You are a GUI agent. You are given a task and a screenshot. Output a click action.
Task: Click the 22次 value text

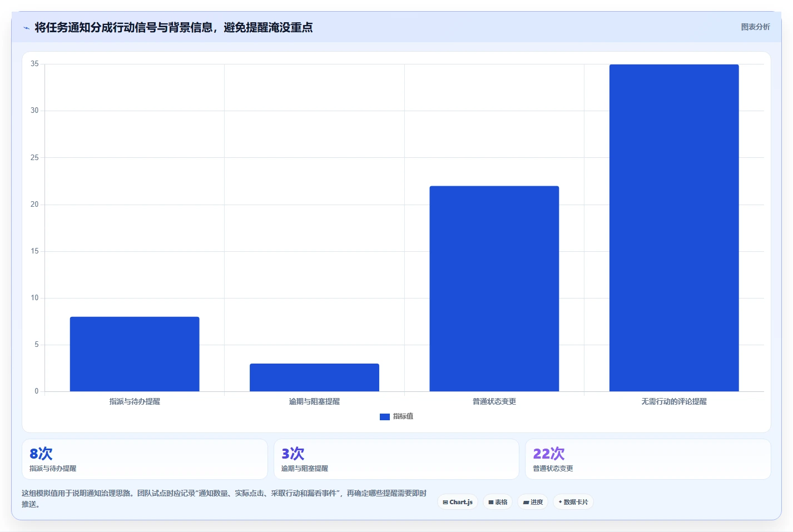pos(549,454)
